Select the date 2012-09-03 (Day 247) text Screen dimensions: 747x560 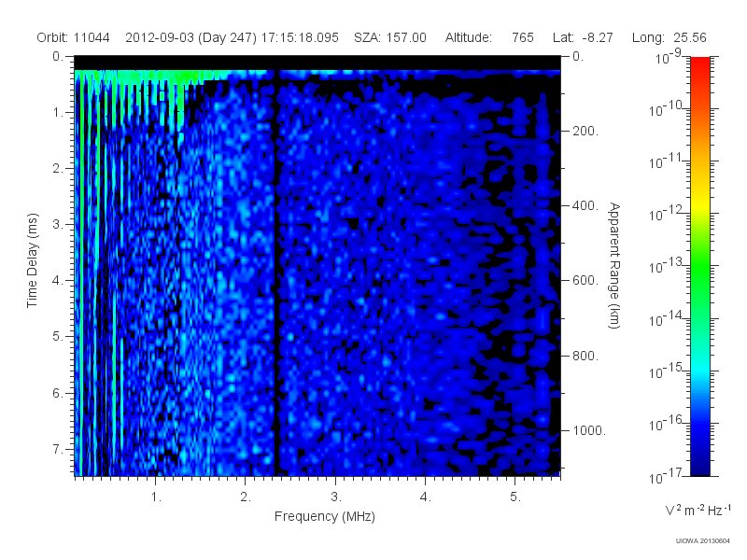(191, 37)
